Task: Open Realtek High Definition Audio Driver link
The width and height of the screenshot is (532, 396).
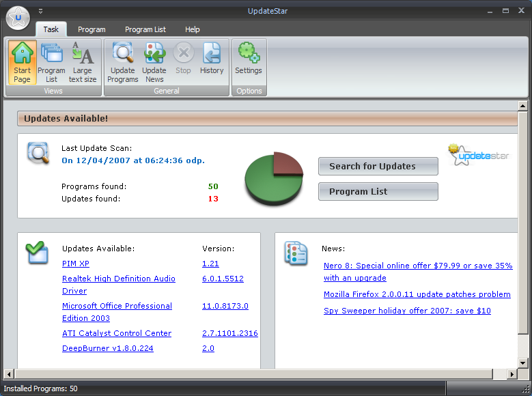Action: coord(118,285)
